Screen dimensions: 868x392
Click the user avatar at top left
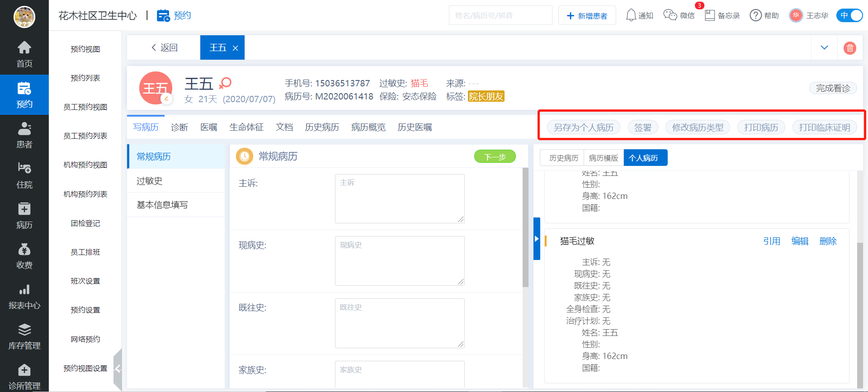click(24, 17)
